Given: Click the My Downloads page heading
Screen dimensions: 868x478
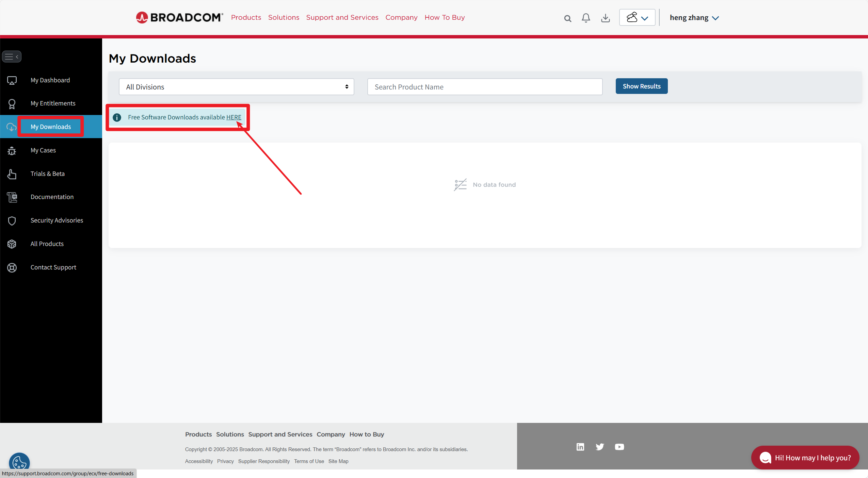Looking at the screenshot, I should [x=152, y=59].
